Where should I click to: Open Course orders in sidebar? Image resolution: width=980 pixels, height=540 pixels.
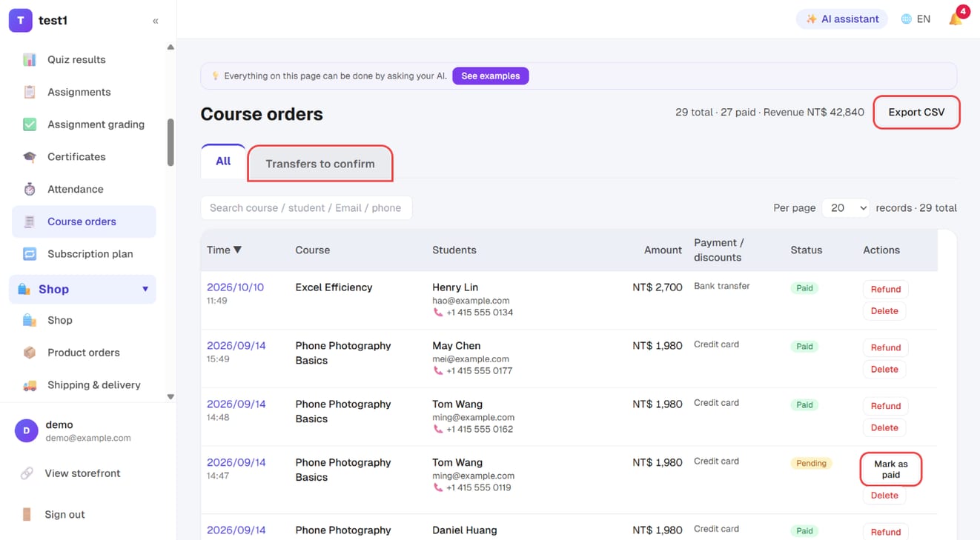(x=84, y=221)
